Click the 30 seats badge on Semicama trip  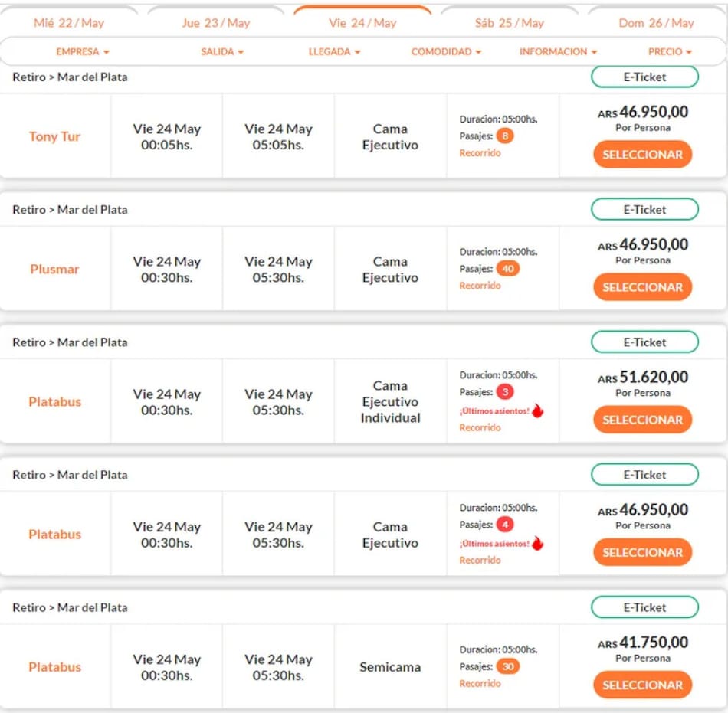pos(507,666)
